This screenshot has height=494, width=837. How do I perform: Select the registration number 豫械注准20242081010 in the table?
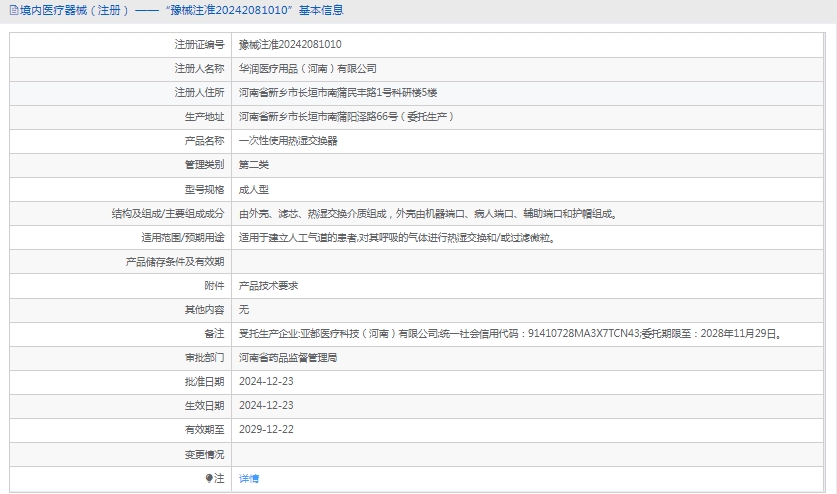coord(290,44)
